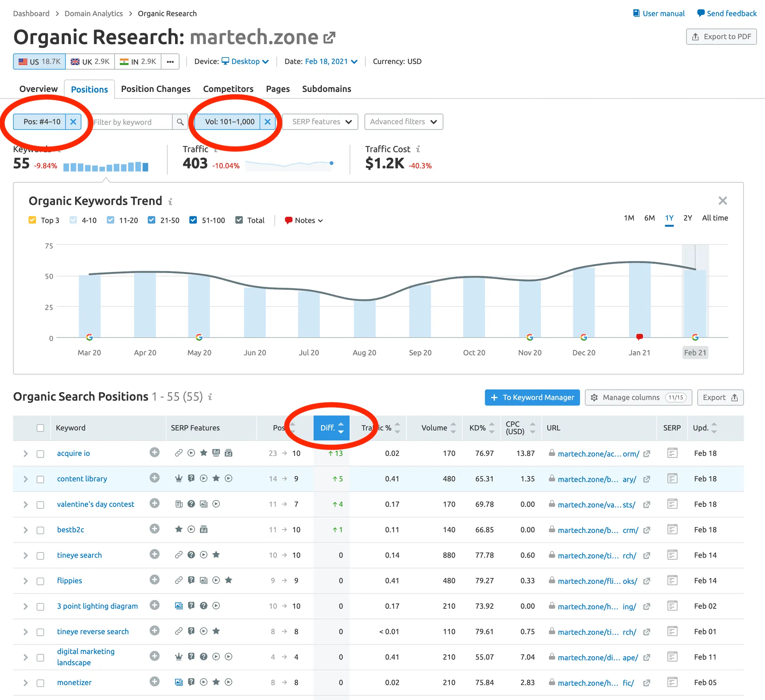Toggle the 51-100 positions checkbox
Screen dimensions: 765x700
(193, 220)
